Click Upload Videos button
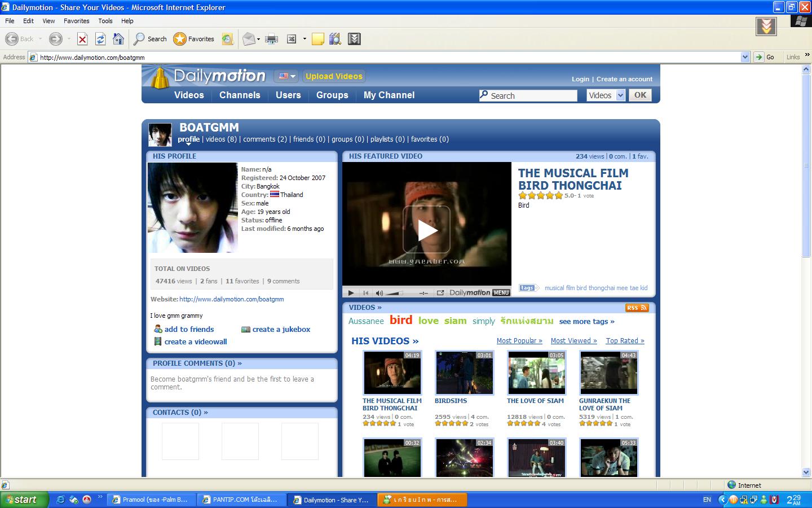 [334, 76]
